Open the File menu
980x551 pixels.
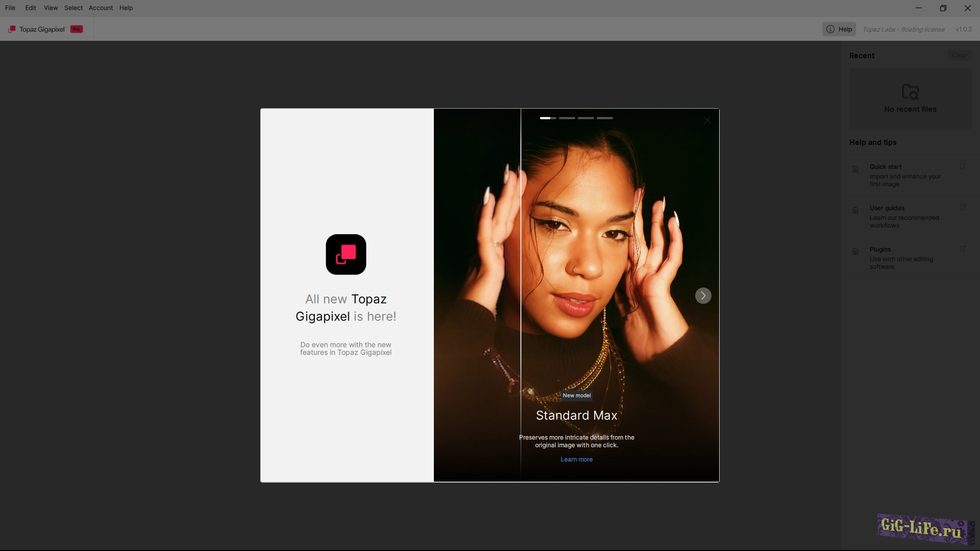pyautogui.click(x=10, y=8)
